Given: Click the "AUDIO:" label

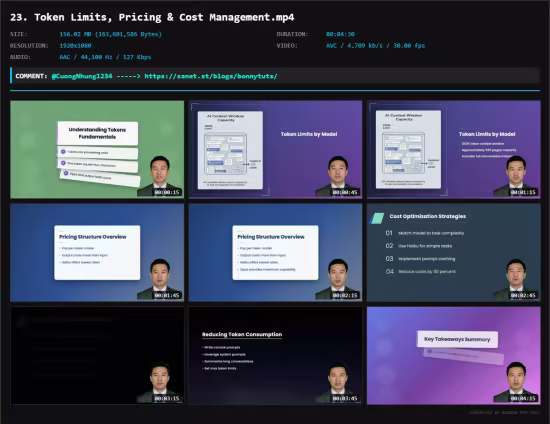Looking at the screenshot, I should [x=20, y=57].
